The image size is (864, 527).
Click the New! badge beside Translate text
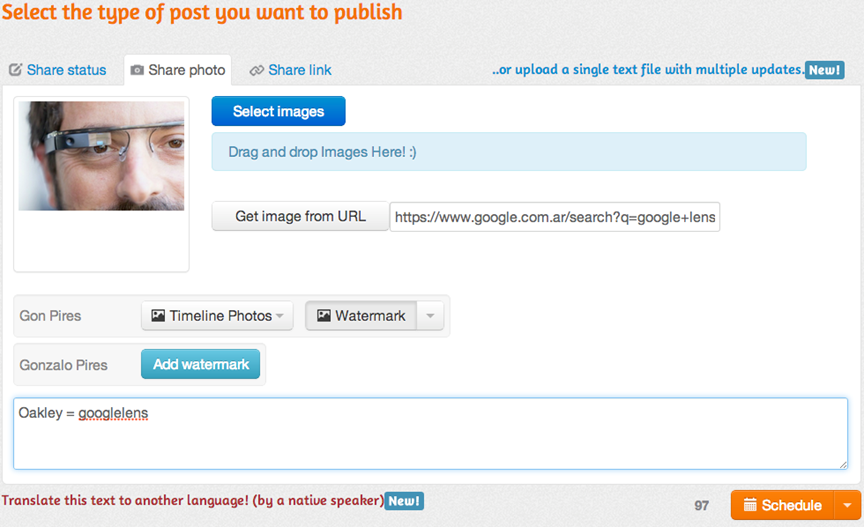(404, 501)
